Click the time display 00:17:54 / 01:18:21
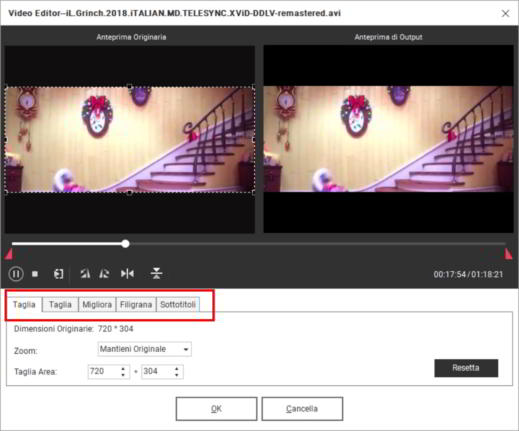Viewport: 519px width, 431px height. click(x=468, y=274)
